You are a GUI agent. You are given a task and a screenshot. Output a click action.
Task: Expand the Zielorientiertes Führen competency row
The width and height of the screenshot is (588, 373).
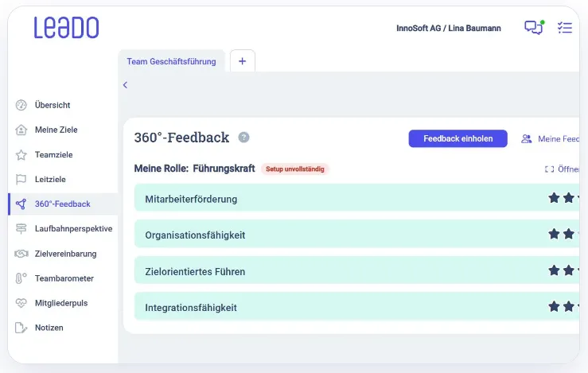(356, 270)
